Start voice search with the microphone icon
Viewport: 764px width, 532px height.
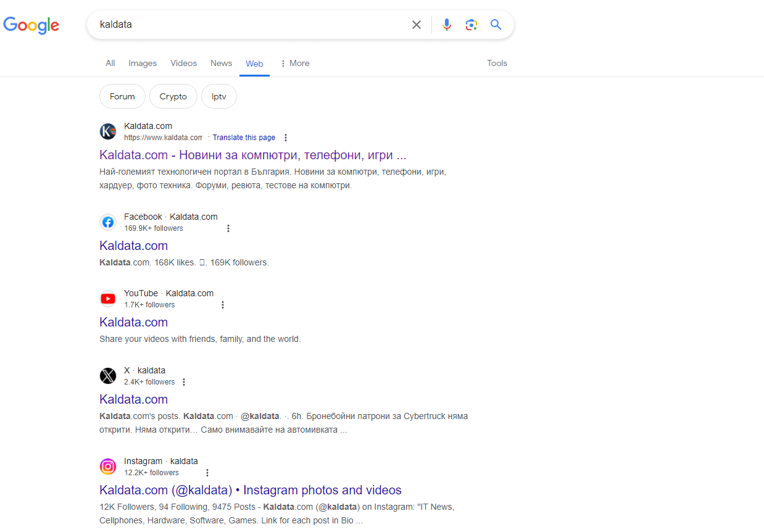tap(447, 25)
